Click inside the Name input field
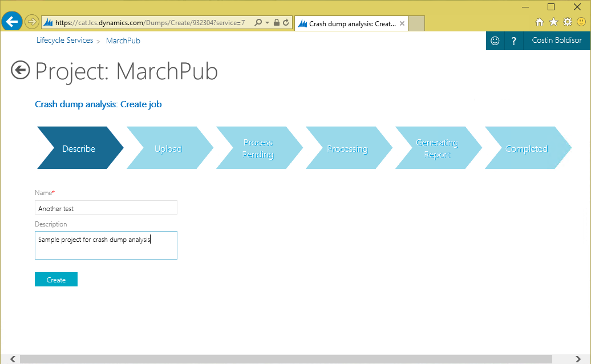The image size is (591, 364). point(106,207)
